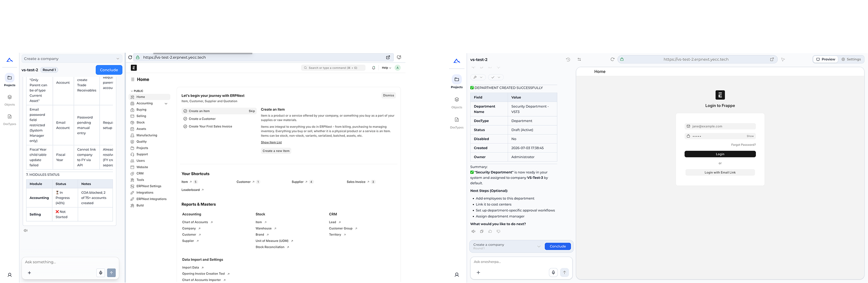Click Conclude button in left window
The height and width of the screenshot is (283, 868).
109,70
